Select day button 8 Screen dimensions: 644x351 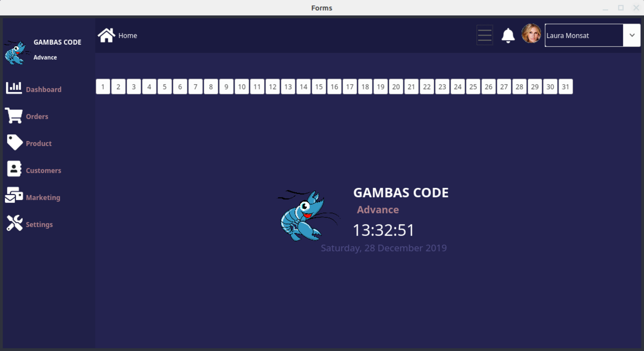211,87
